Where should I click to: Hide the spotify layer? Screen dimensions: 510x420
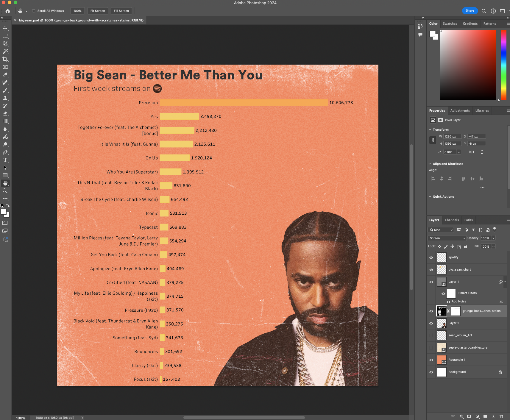pyautogui.click(x=431, y=257)
